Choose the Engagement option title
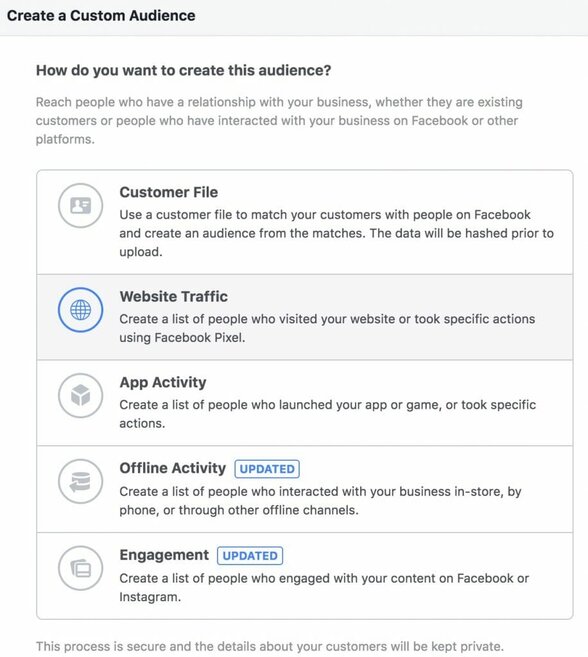 [x=164, y=555]
